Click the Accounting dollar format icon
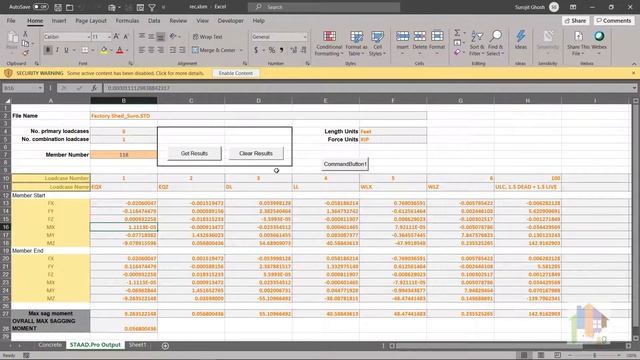Screen dimensions: 640x360 click(256, 50)
